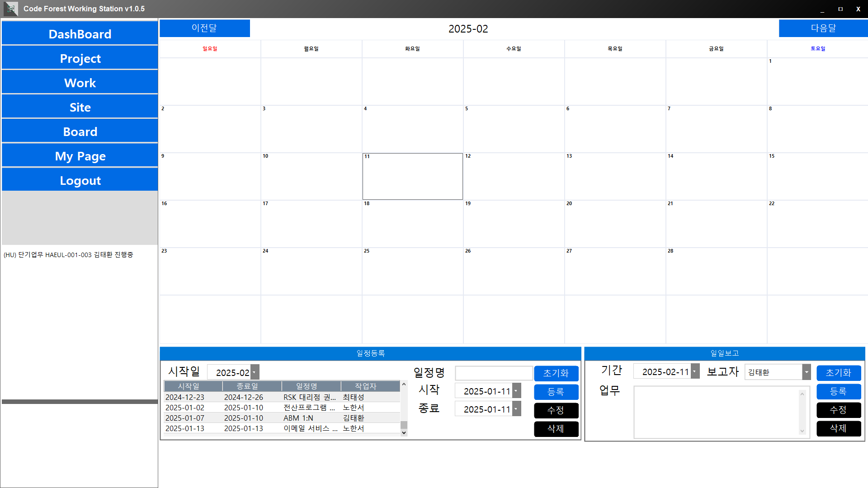Click the 업무 textbox scroll up arrow
The width and height of the screenshot is (868, 488).
pyautogui.click(x=802, y=394)
